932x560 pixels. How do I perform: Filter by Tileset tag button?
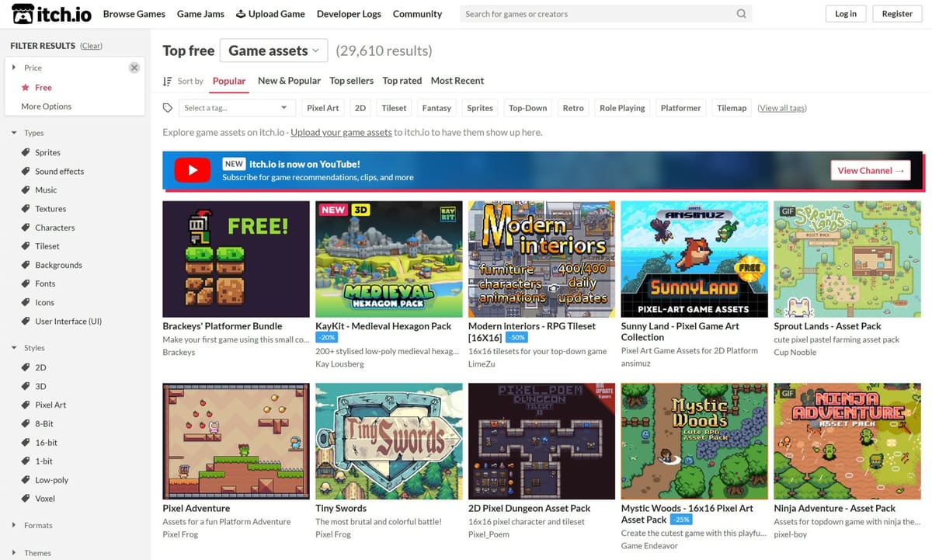(395, 108)
